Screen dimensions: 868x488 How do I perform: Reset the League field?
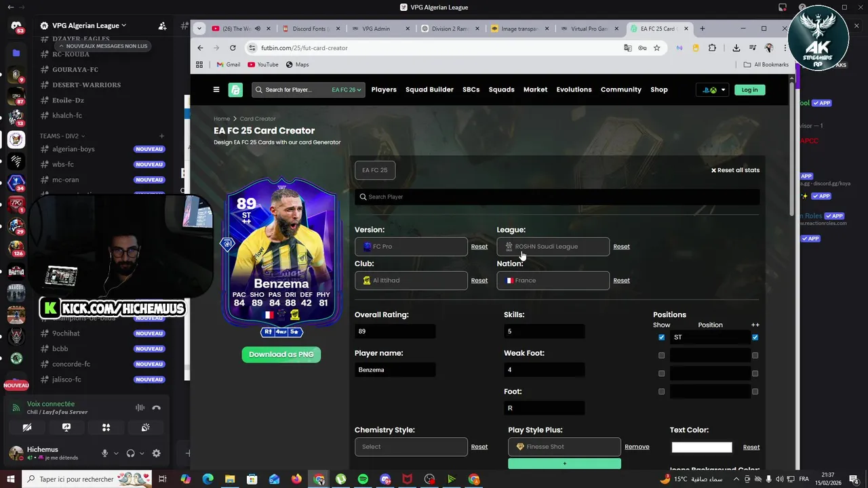tap(621, 247)
